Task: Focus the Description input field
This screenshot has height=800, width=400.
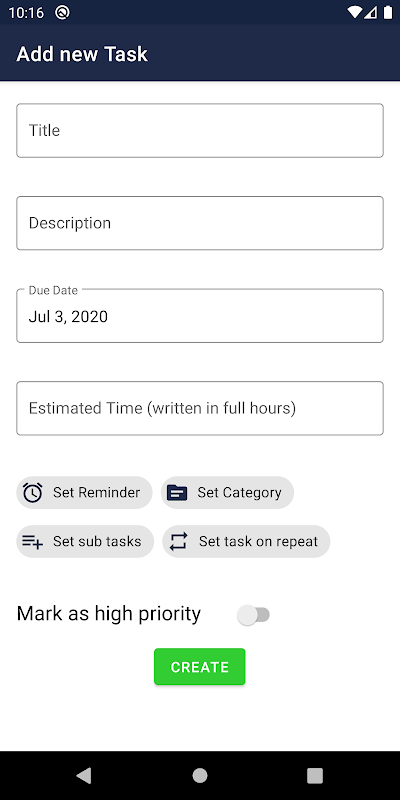Action: tap(200, 223)
